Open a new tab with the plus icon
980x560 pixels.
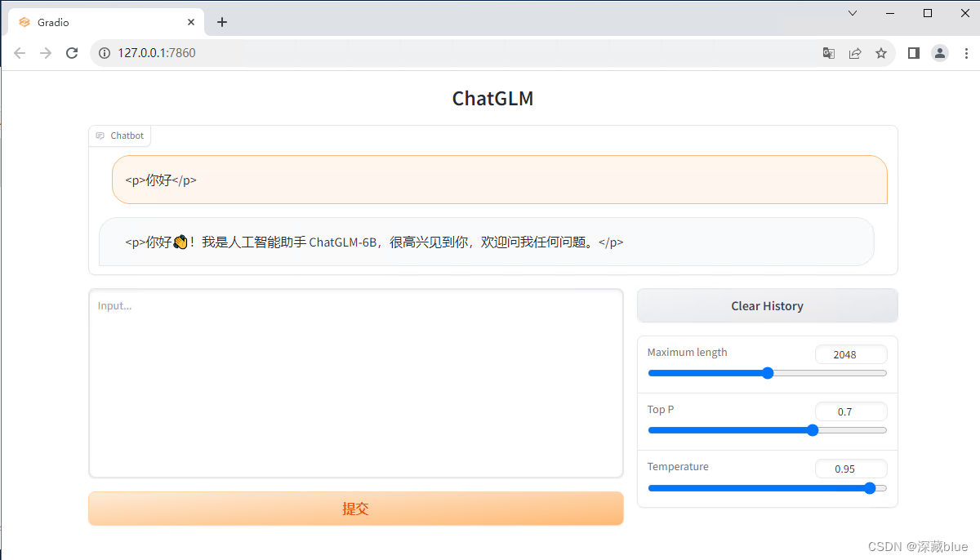(222, 22)
